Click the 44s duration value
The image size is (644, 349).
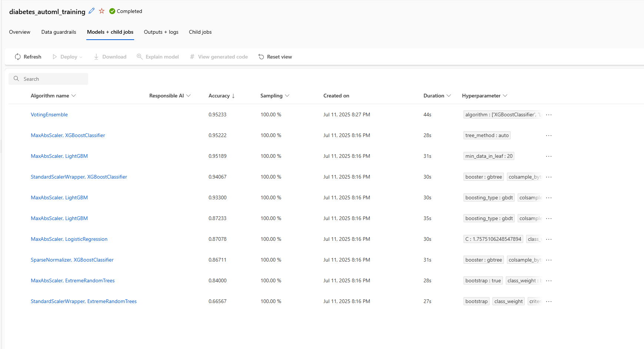tap(427, 114)
